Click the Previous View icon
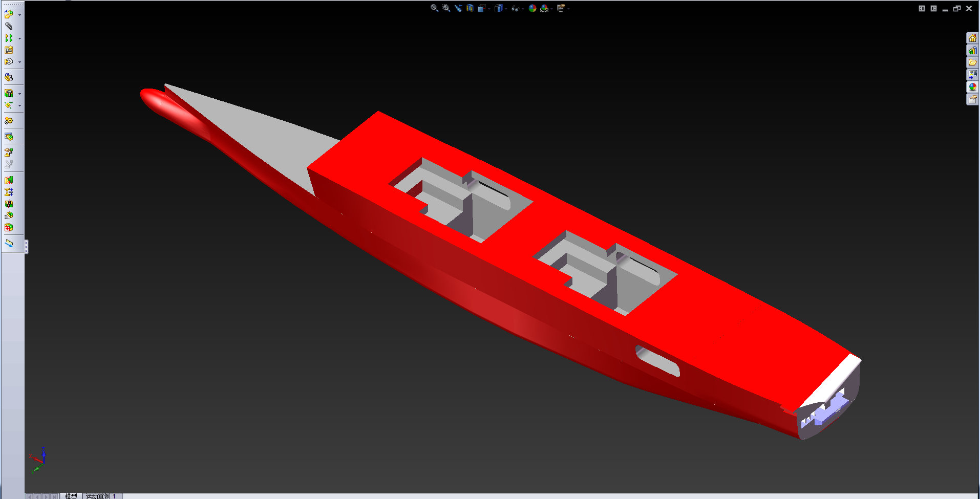 click(x=458, y=8)
